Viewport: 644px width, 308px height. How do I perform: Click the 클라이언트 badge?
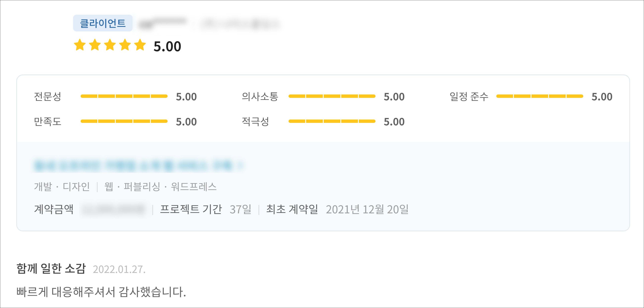[x=103, y=23]
